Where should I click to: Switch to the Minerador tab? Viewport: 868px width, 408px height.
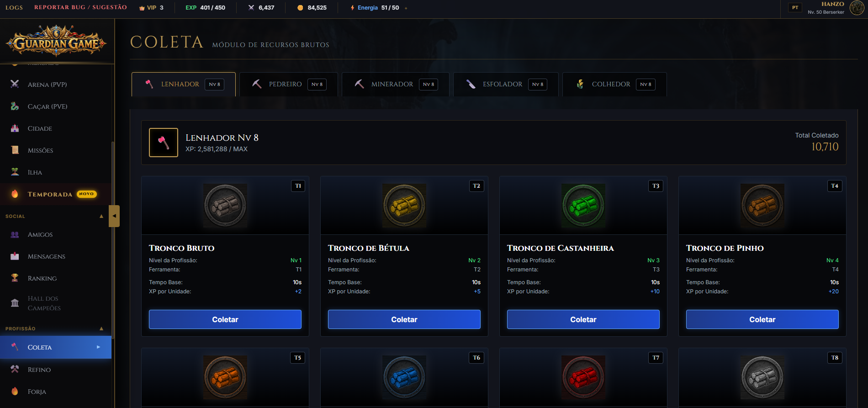396,84
